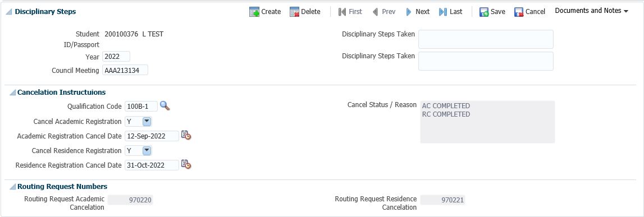
Task: Collapse Disciplinary Steps section
Action: pyautogui.click(x=8, y=12)
